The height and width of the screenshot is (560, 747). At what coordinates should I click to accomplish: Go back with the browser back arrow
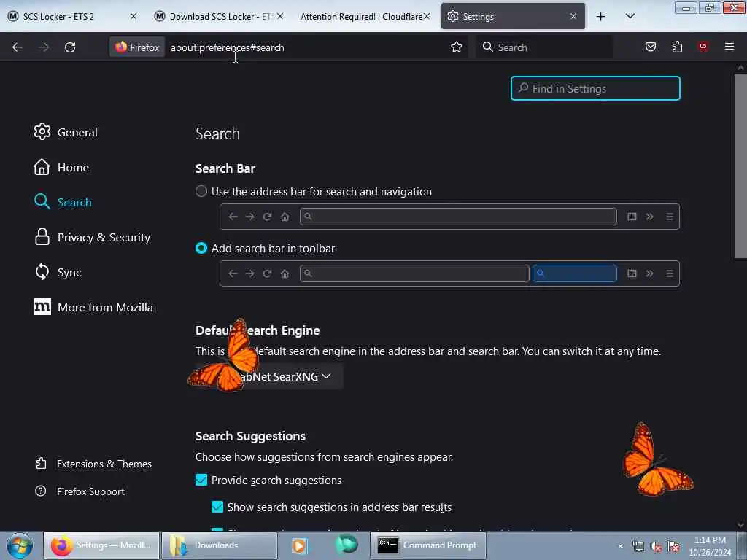point(18,47)
